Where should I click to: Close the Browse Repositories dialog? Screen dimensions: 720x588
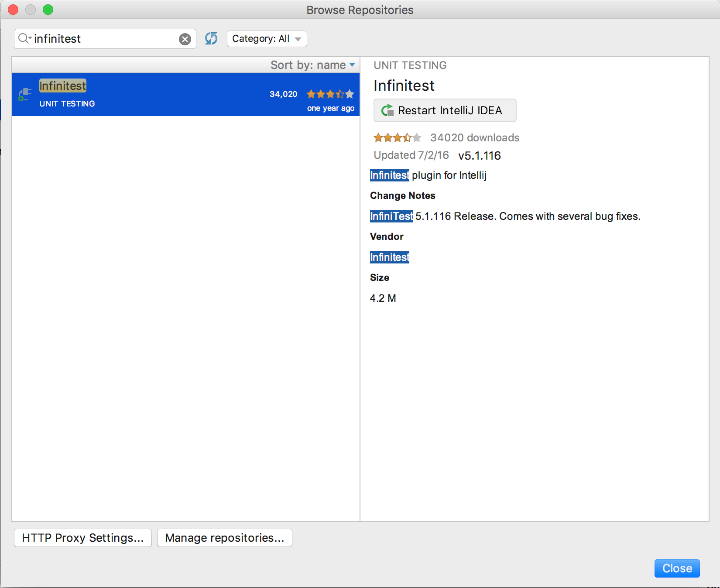pyautogui.click(x=677, y=568)
